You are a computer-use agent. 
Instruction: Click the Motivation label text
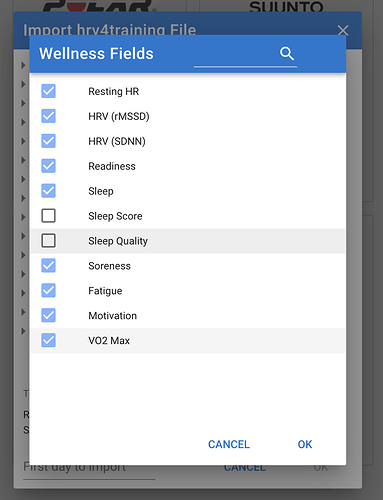pos(112,316)
